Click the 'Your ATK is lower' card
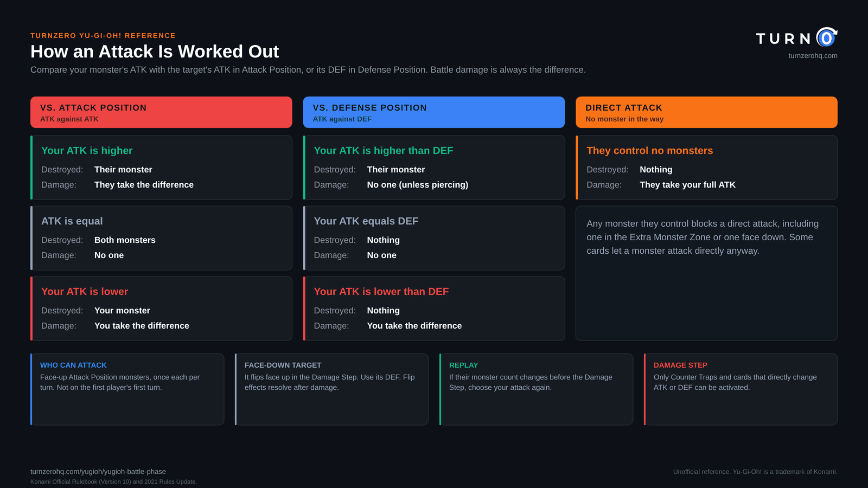 click(161, 309)
